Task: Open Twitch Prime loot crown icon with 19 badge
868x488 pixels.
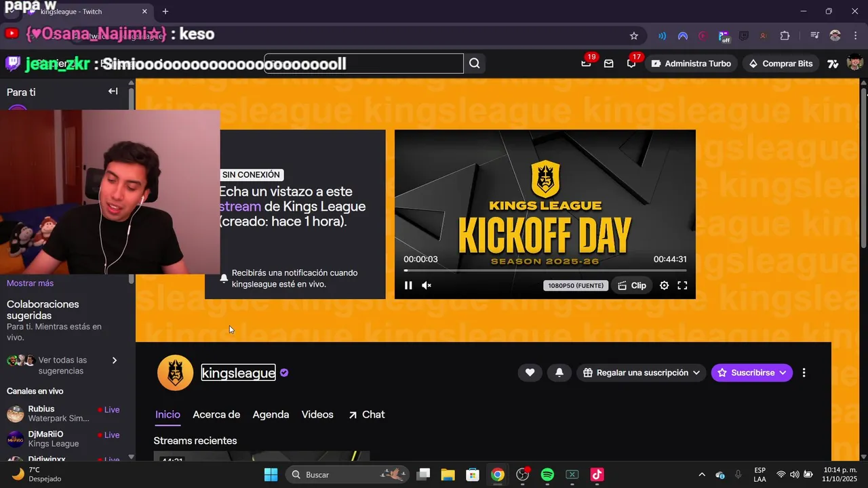Action: pos(586,64)
